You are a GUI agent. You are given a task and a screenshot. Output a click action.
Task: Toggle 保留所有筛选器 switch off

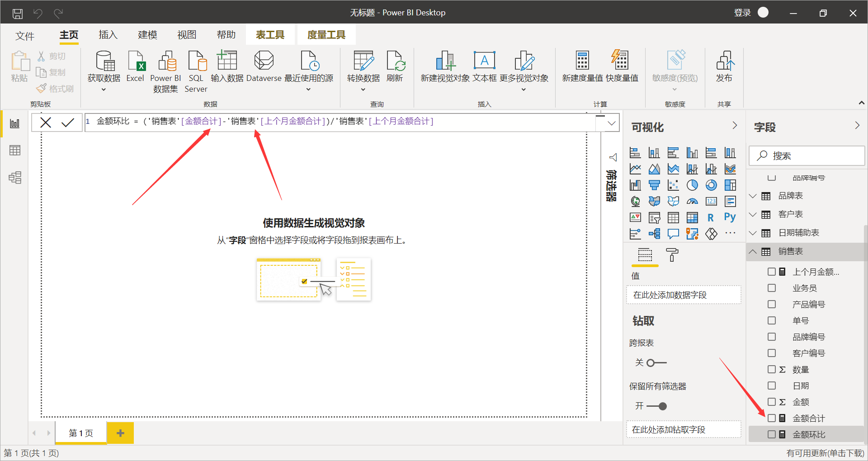click(656, 406)
